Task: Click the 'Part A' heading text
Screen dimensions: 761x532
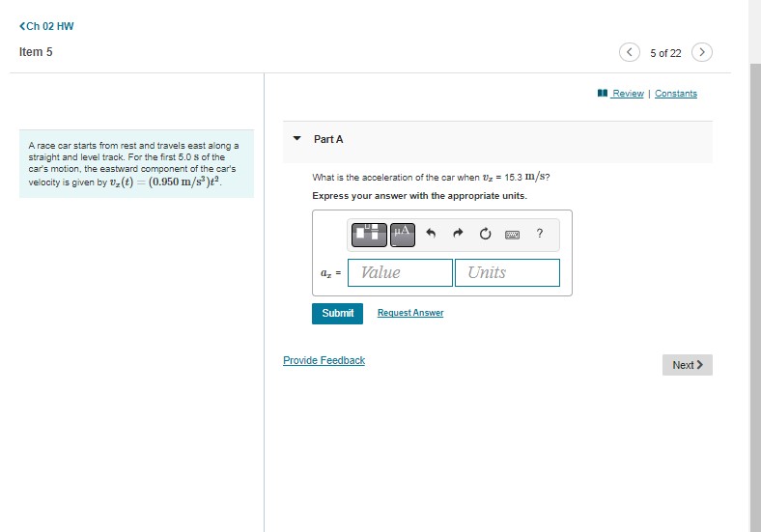Action: click(328, 139)
